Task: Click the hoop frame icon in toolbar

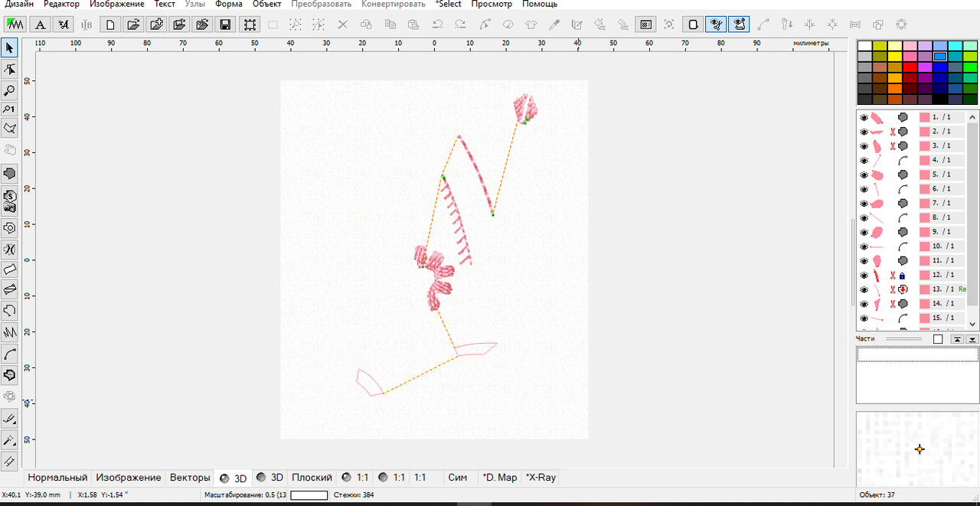Action: 250,24
